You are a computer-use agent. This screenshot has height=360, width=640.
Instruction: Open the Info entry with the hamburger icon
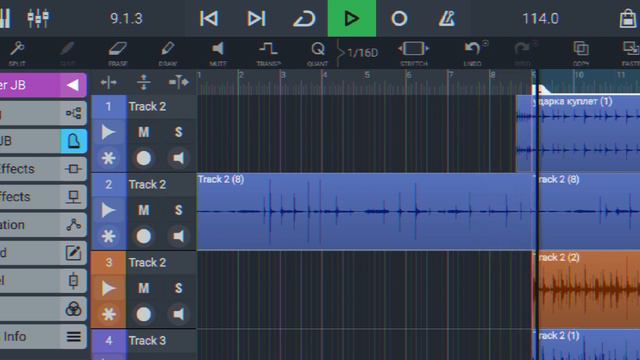[x=43, y=337]
